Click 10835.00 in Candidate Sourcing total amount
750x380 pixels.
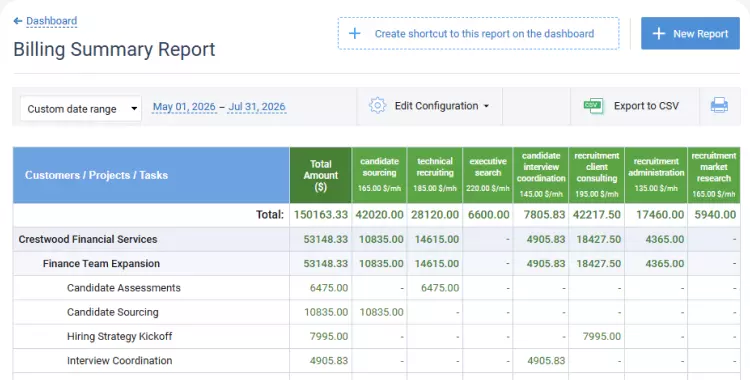coord(326,312)
